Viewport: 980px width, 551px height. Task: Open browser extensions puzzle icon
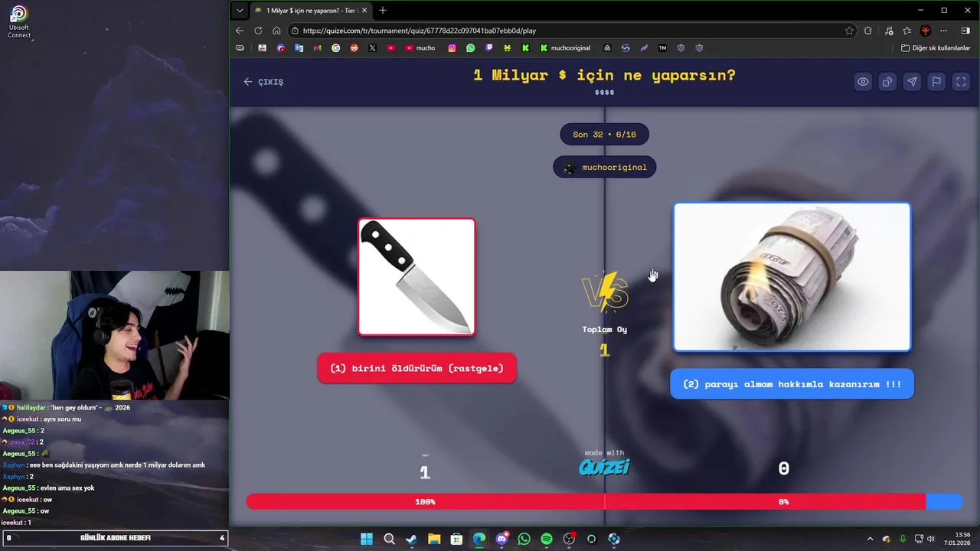click(x=868, y=31)
